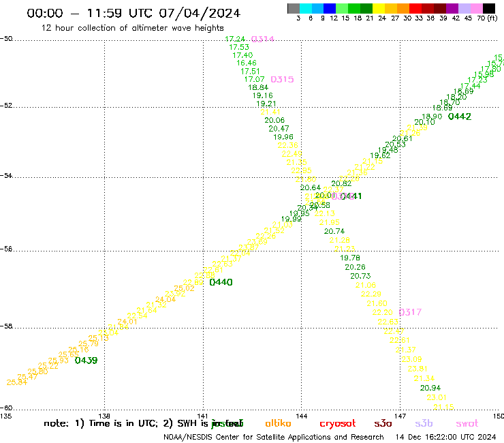Click the yellow value 23.01
The width and height of the screenshot is (504, 443).
point(437,397)
